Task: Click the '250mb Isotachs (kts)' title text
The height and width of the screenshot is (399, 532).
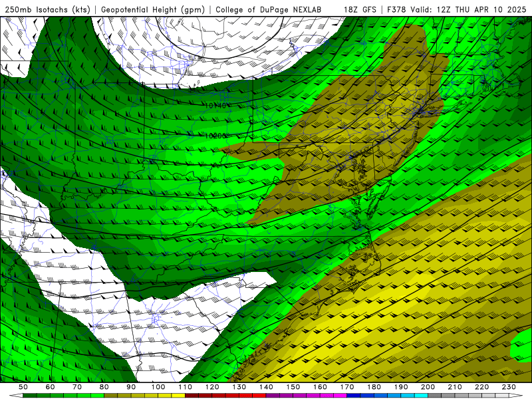Action: click(x=47, y=10)
